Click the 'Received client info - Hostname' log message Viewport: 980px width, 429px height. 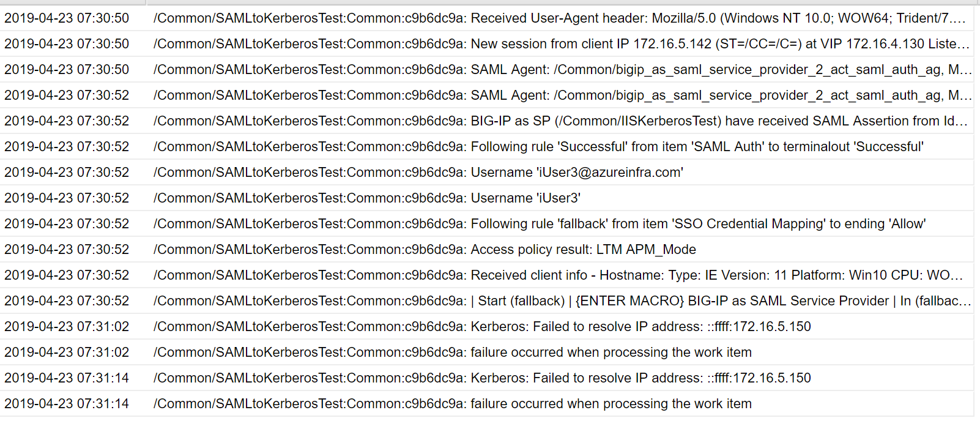(x=558, y=275)
